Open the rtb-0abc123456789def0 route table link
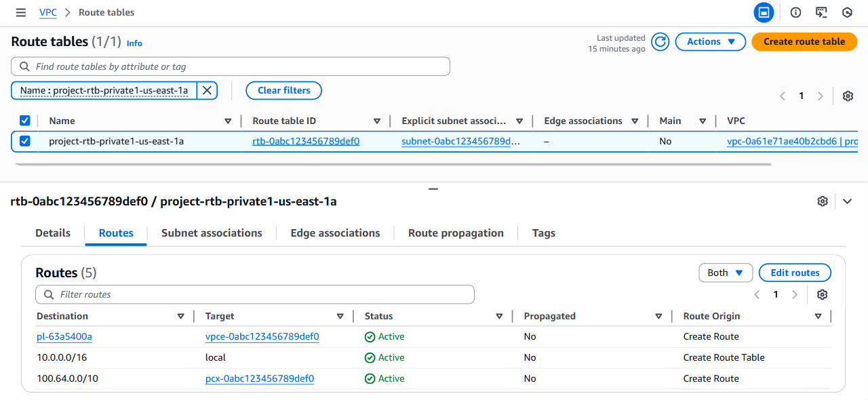Viewport: 868px width, 400px height. click(x=305, y=142)
